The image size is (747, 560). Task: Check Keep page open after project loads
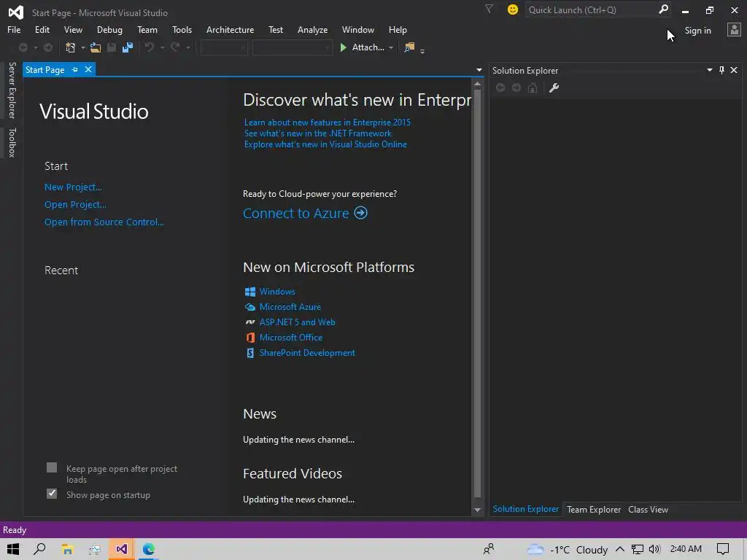(x=52, y=467)
